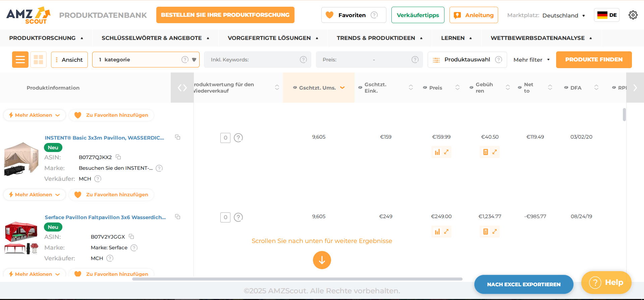Select DE language dropdown
The height and width of the screenshot is (300, 644).
coord(607,15)
